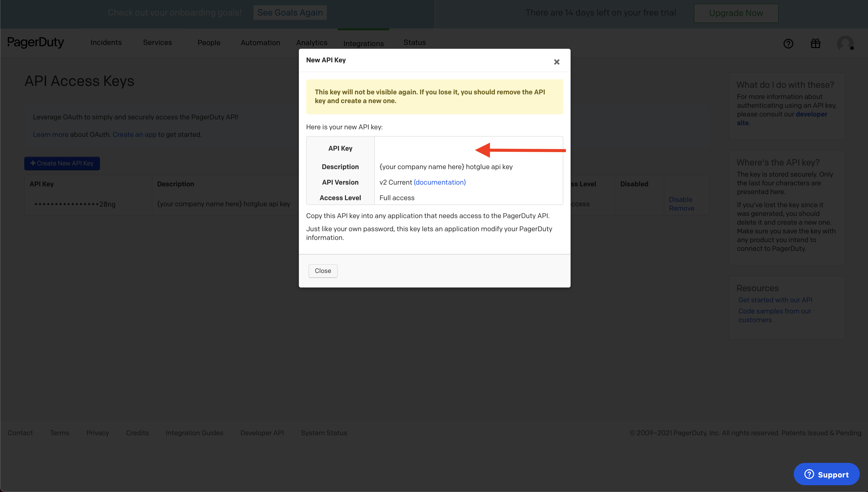
Task: Click the Resources sidebar heading
Action: (757, 288)
